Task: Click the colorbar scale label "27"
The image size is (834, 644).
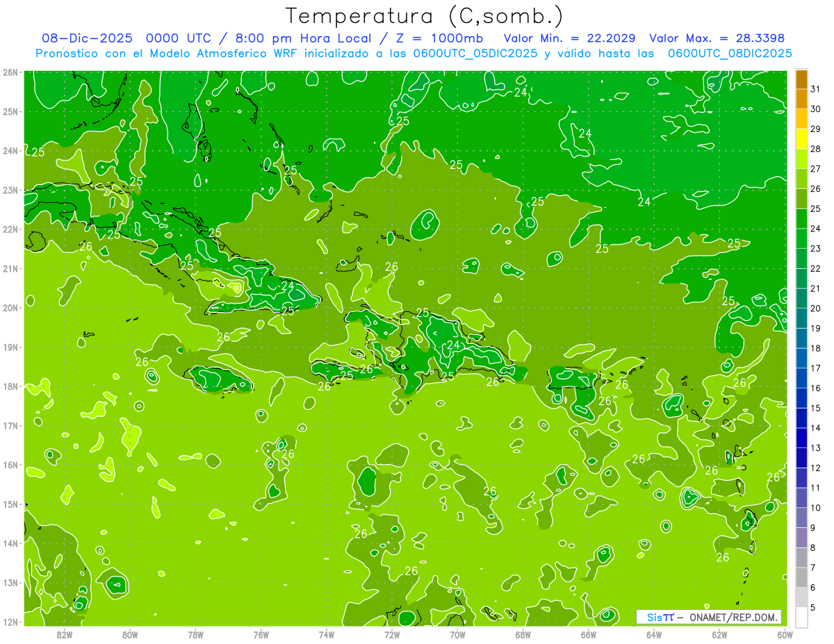Action: pyautogui.click(x=815, y=169)
